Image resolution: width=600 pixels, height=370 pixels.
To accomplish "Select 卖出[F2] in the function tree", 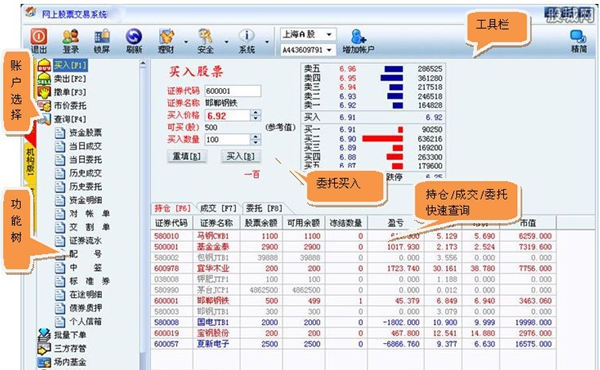I will click(70, 79).
